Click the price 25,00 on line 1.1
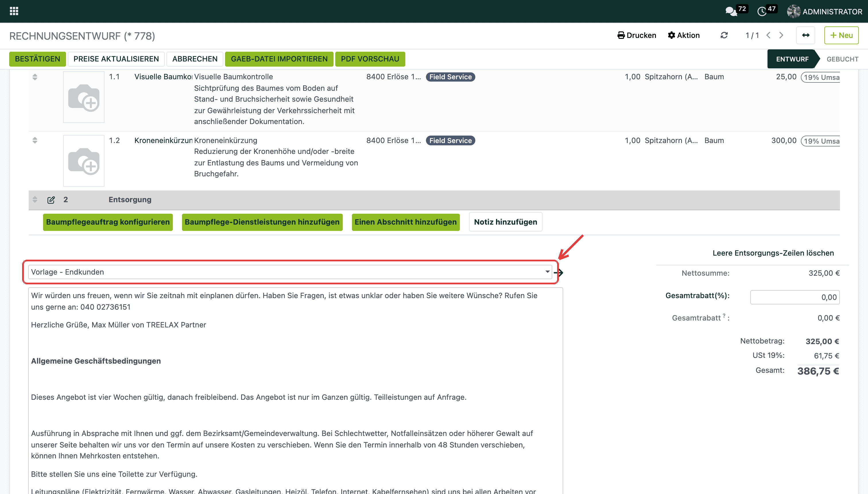The width and height of the screenshot is (868, 494). [786, 77]
